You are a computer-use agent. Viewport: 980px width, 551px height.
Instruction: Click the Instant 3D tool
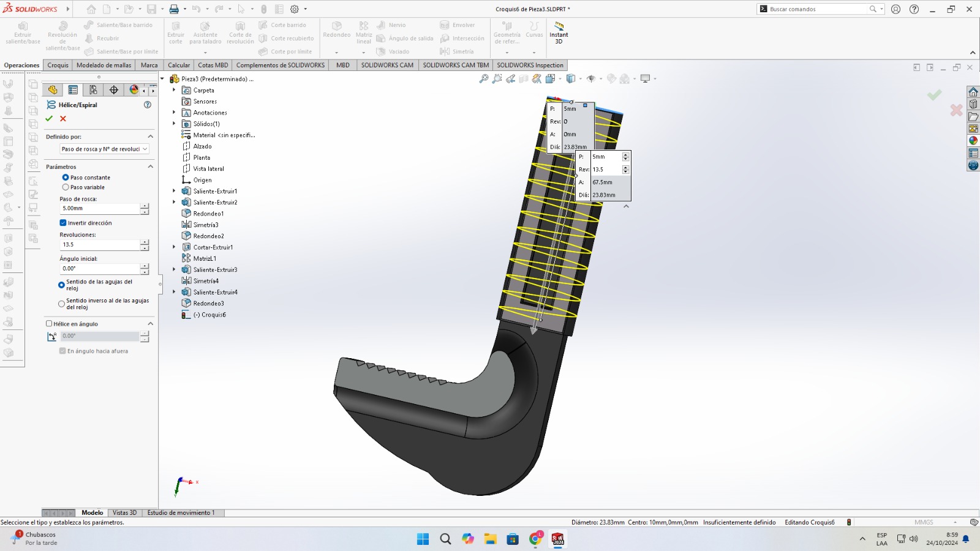pyautogui.click(x=559, y=32)
